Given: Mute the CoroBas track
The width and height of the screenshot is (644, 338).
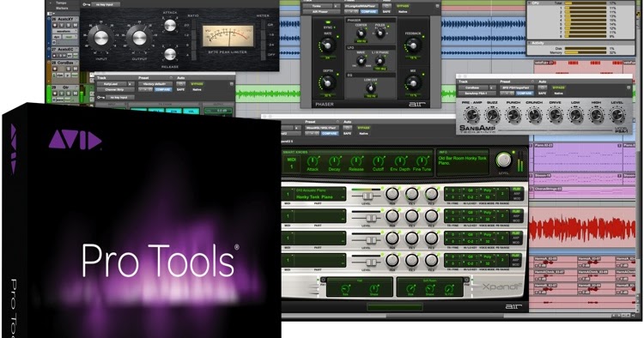Looking at the screenshot, I should 75,69.
